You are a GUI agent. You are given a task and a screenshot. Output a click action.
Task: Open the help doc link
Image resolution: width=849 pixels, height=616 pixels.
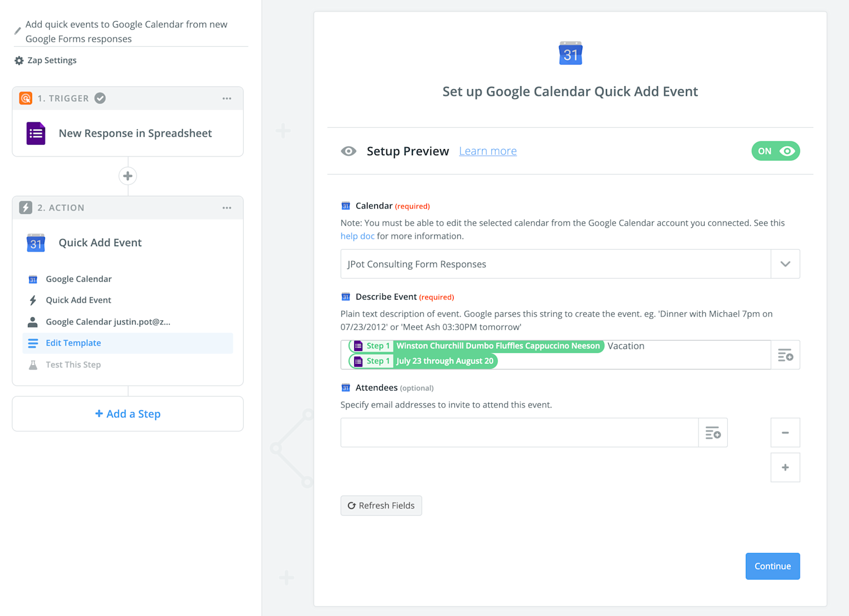coord(357,236)
